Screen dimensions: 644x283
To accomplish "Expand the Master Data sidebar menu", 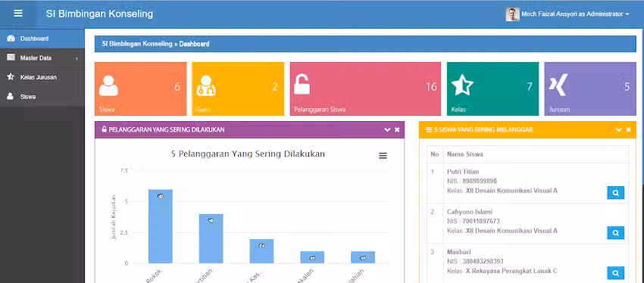I will click(42, 58).
